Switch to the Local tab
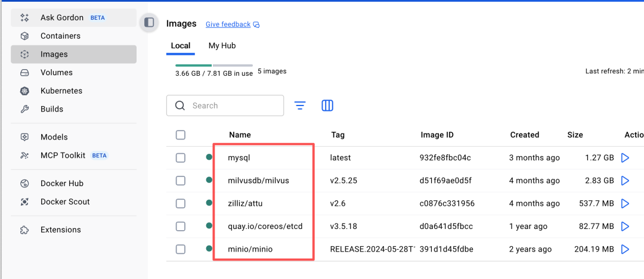This screenshot has height=279, width=644. (181, 46)
